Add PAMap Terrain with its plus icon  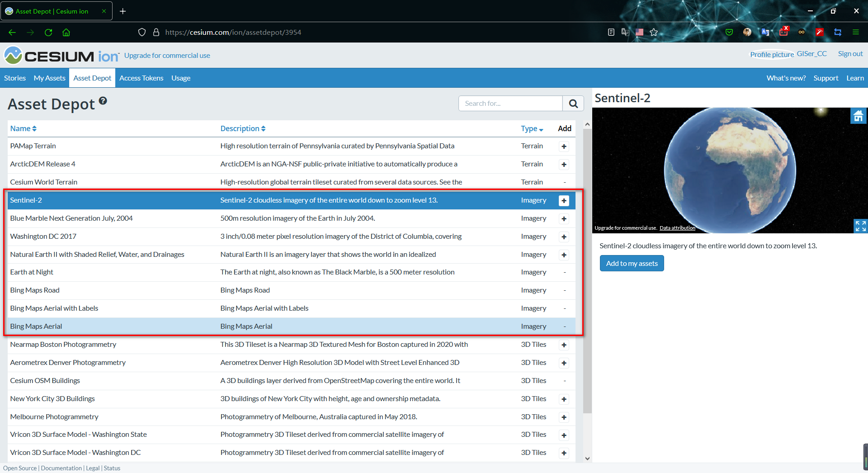point(564,147)
